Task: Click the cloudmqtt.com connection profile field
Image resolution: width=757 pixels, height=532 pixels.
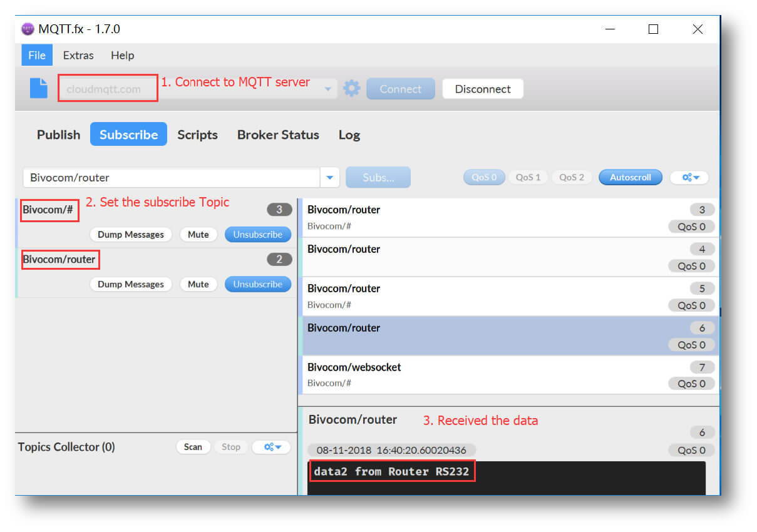Action: pyautogui.click(x=197, y=89)
